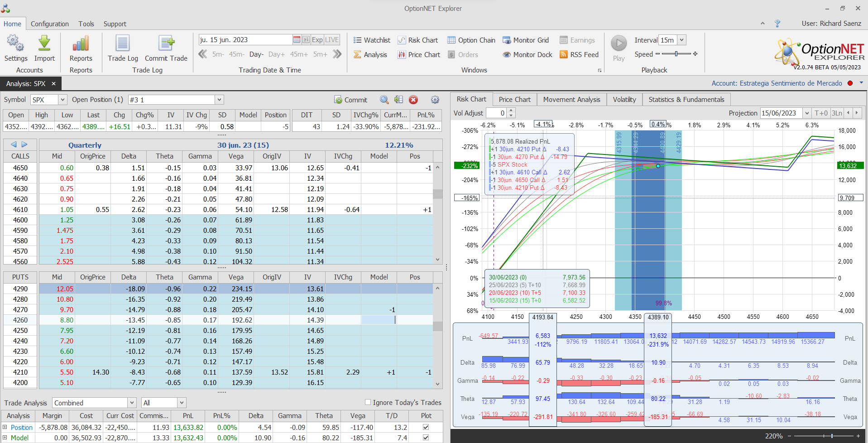The height and width of the screenshot is (443, 868).
Task: Click the red delete position icon
Action: point(413,100)
